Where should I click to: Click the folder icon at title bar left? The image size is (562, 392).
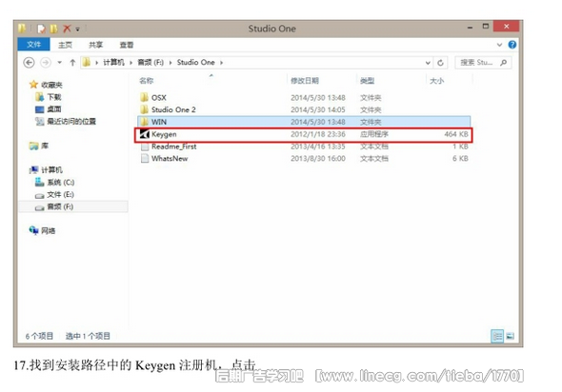[x=22, y=29]
